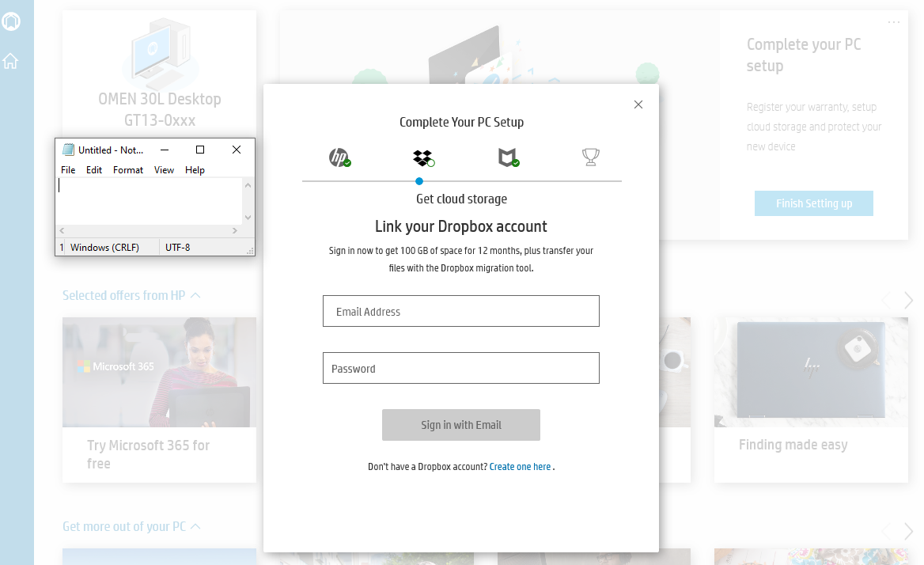Open Notepad Edit menu

93,169
